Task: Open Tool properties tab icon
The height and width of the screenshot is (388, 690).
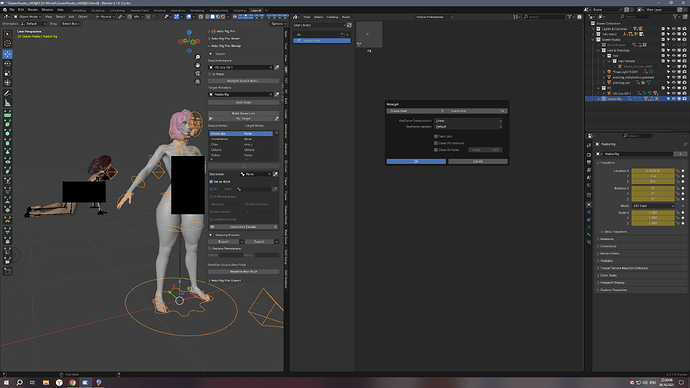Action: click(589, 145)
